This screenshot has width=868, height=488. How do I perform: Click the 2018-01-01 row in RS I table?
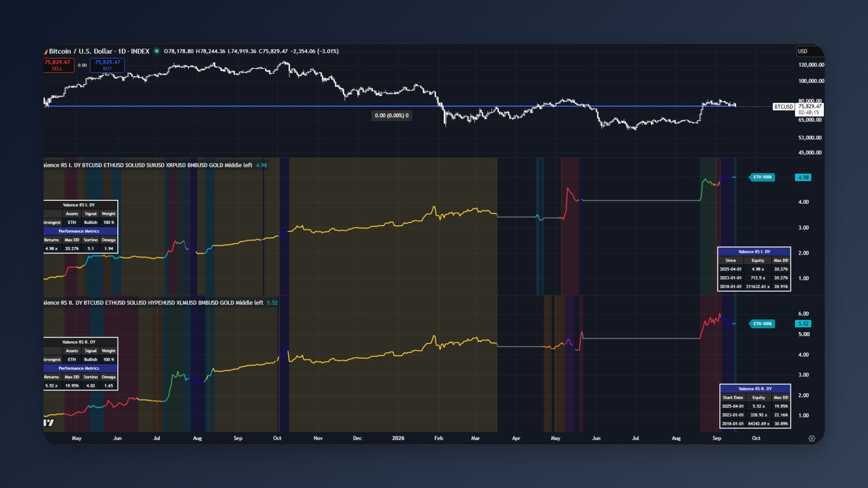pyautogui.click(x=754, y=287)
